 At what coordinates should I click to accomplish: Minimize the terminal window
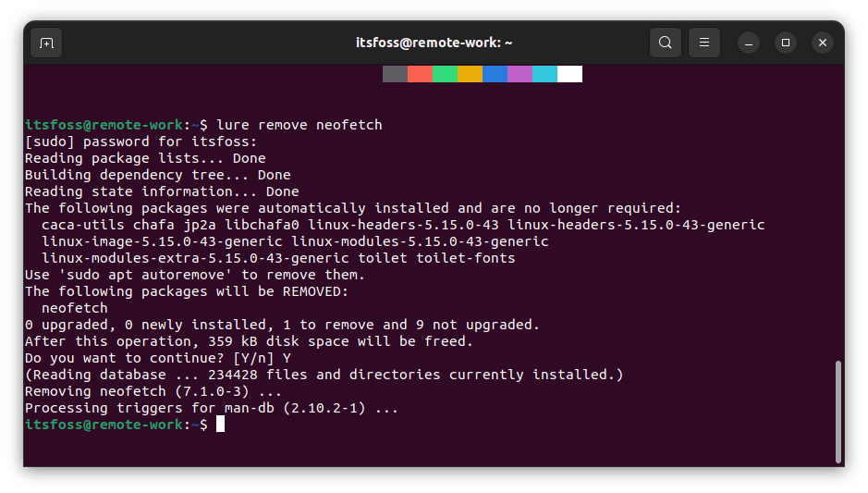click(x=749, y=43)
